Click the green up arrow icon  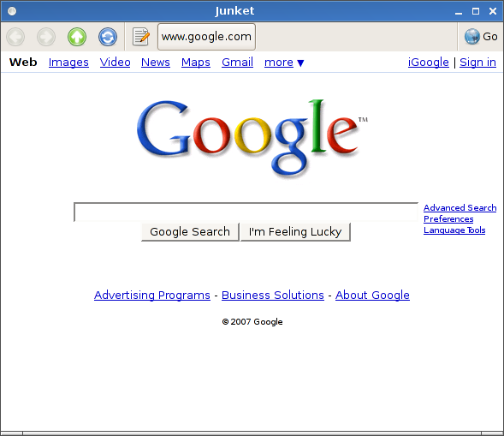tap(77, 37)
